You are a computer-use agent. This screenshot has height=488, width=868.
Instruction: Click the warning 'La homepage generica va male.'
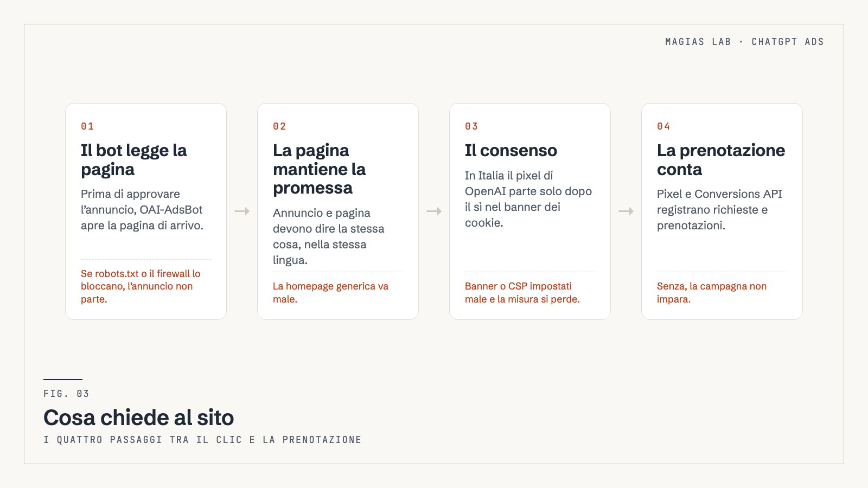(x=330, y=292)
